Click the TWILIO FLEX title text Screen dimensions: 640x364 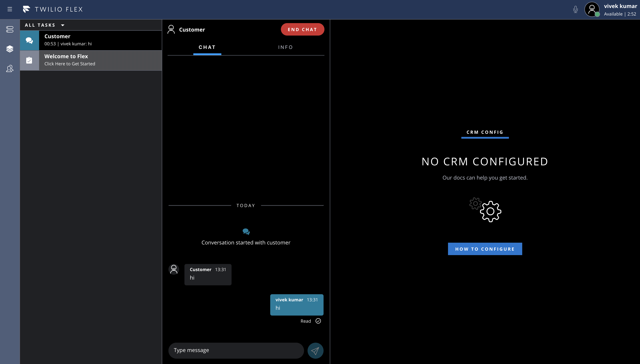pyautogui.click(x=59, y=9)
